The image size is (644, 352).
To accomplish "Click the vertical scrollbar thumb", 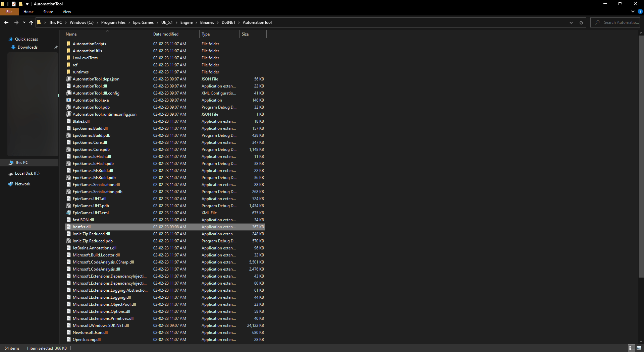I will pos(641,156).
